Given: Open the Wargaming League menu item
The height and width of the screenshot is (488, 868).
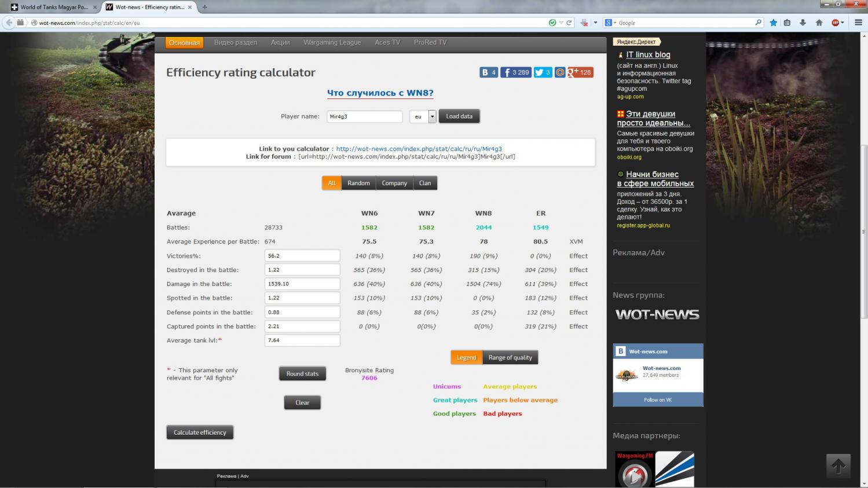Looking at the screenshot, I should pos(332,42).
